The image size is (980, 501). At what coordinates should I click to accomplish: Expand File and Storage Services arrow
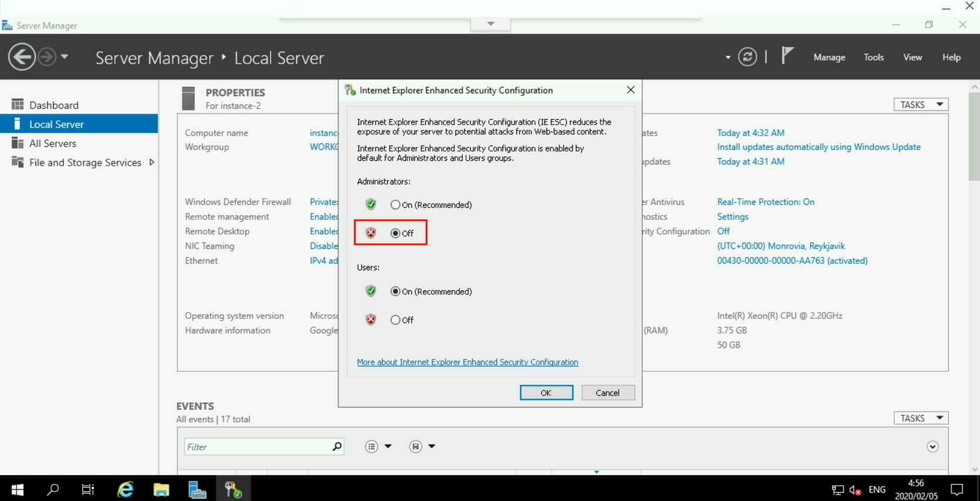(x=152, y=162)
